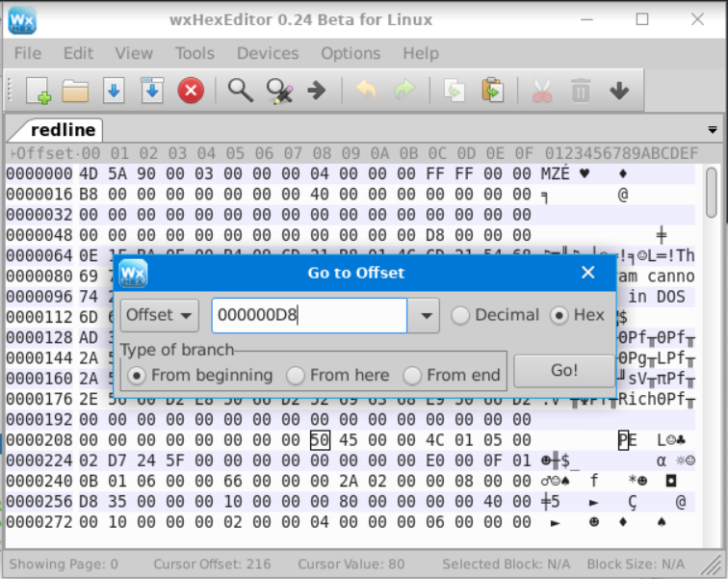Open Find with the magnifier icon
The image size is (728, 579).
click(240, 90)
